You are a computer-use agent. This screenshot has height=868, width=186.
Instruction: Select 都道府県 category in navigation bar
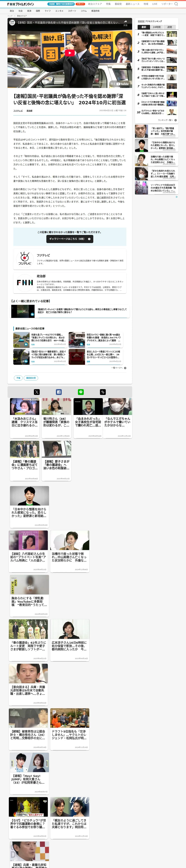point(95,11)
